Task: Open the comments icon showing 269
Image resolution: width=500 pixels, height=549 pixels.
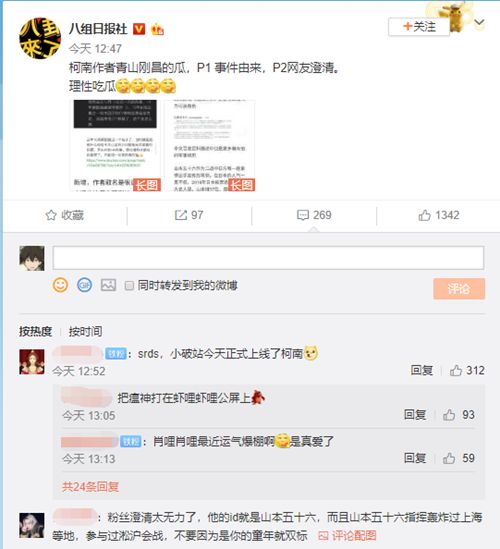Action: 303,215
